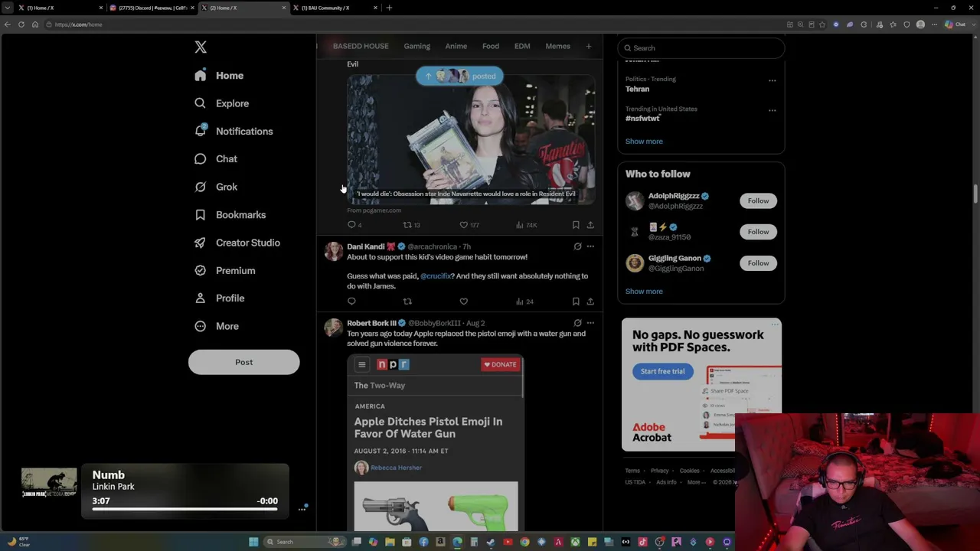Open more options on Dani Kandi's post
980x551 pixels.
(590, 246)
